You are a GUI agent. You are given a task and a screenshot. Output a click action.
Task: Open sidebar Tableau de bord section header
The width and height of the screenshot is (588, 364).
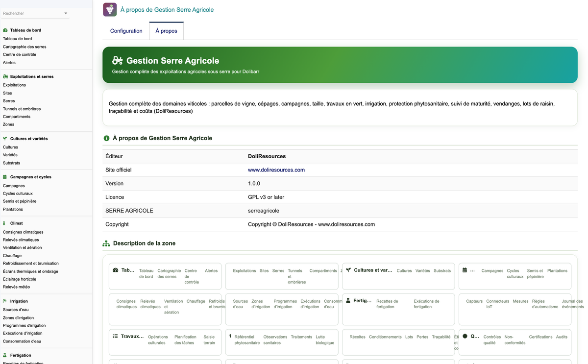click(x=25, y=30)
